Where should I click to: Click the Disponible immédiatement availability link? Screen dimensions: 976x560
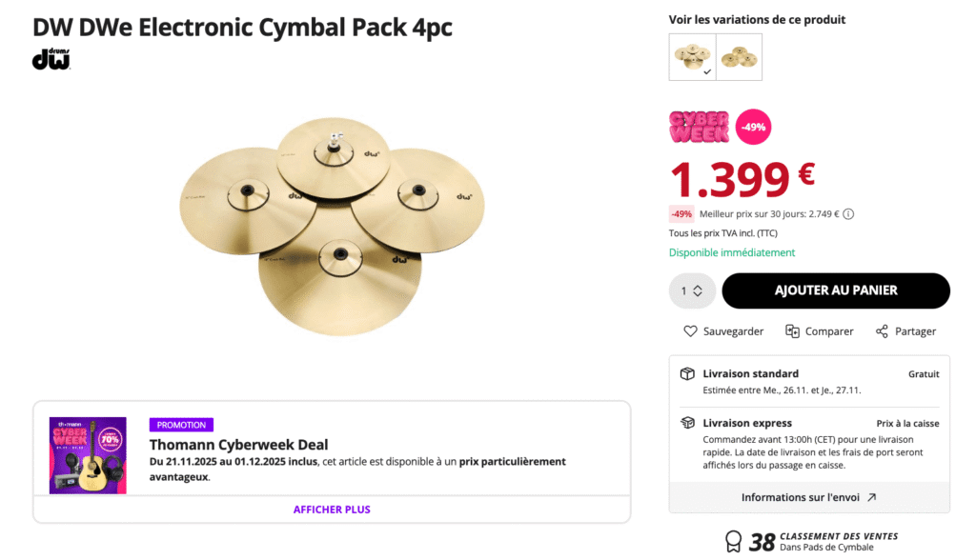[732, 252]
